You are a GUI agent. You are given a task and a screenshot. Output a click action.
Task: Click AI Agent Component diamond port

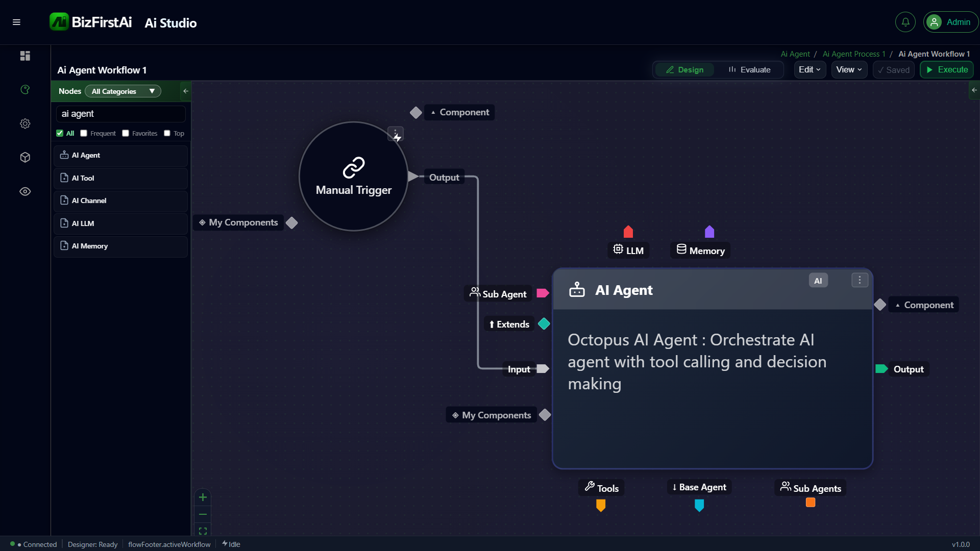click(x=880, y=305)
